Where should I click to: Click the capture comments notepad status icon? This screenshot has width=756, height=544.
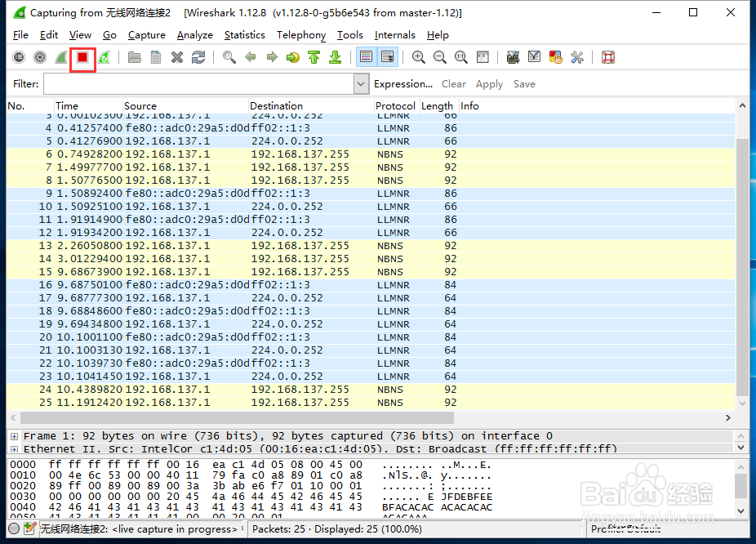[30, 529]
